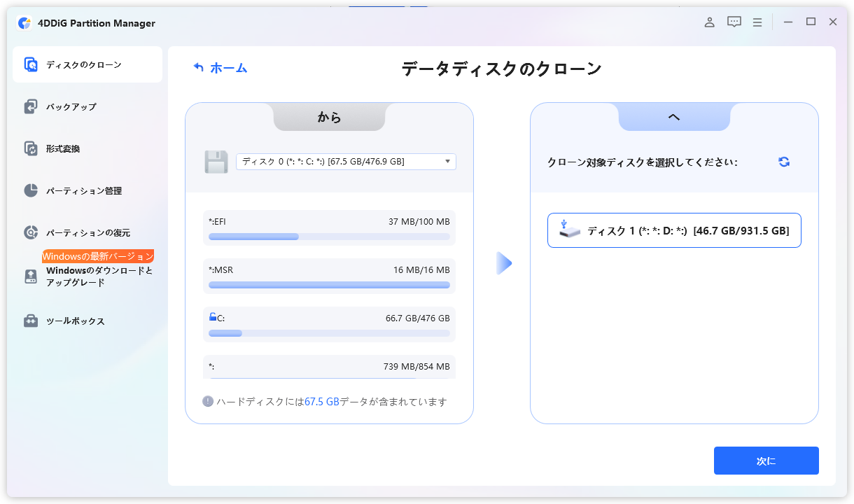The image size is (854, 504).
Task: Go back via ホーム link
Action: coord(220,68)
